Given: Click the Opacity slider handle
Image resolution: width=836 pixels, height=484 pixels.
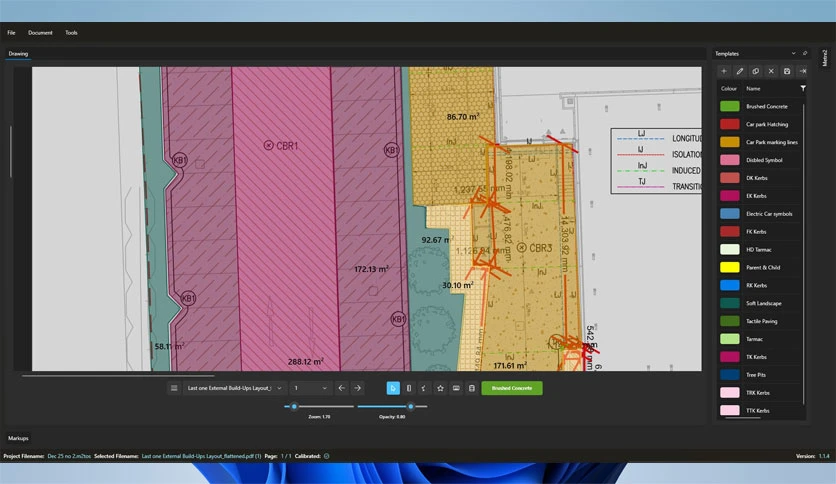Looking at the screenshot, I should 411,406.
